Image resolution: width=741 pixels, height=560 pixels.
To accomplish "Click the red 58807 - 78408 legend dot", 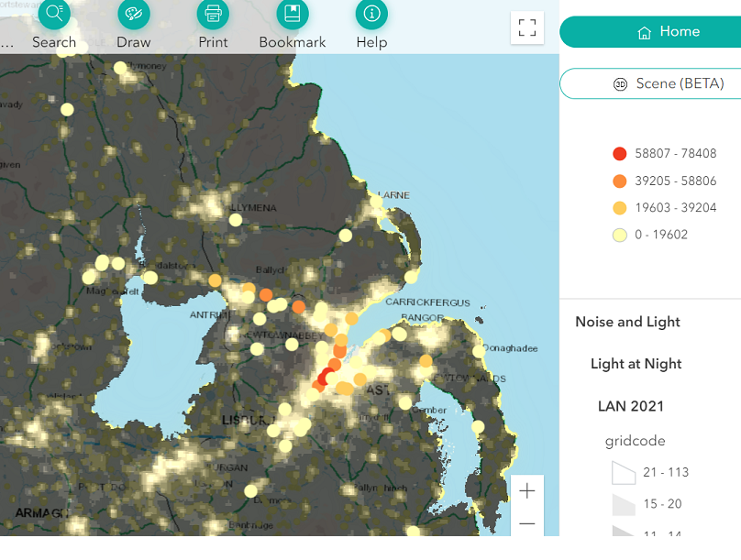I will 620,154.
